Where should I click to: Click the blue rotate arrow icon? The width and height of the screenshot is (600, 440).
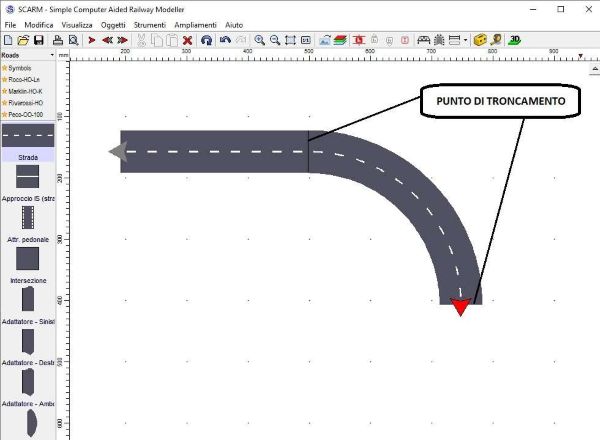[x=207, y=40]
